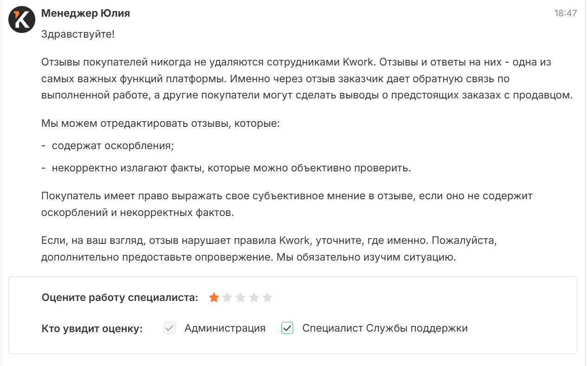Image resolution: width=588 pixels, height=366 pixels.
Task: Click sender name Менеджер Юлия
Action: [85, 13]
